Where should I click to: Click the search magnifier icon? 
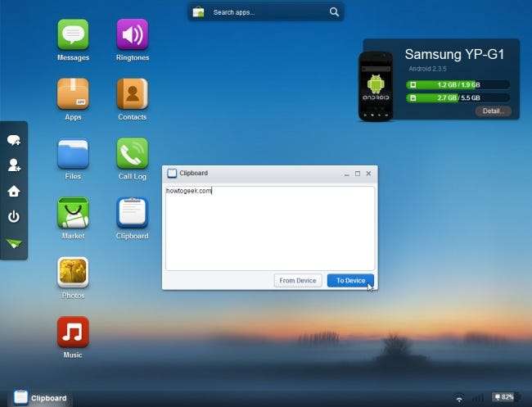click(334, 12)
